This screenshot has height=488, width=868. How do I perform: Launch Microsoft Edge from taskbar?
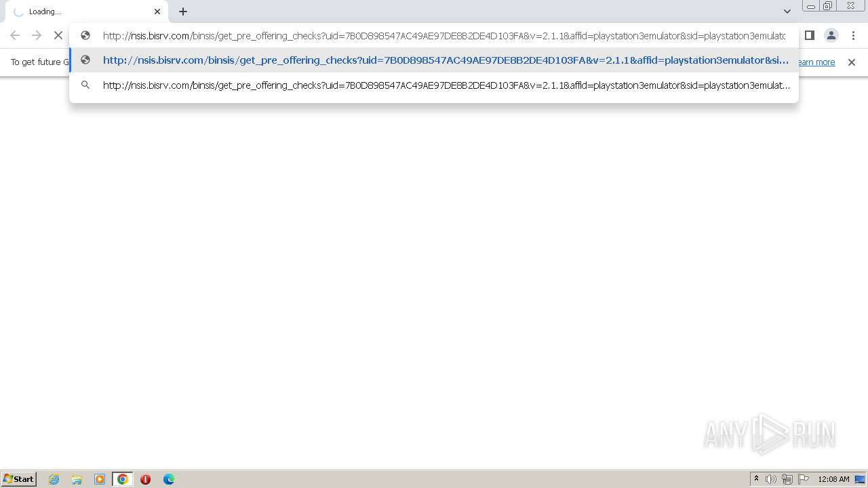pyautogui.click(x=168, y=479)
